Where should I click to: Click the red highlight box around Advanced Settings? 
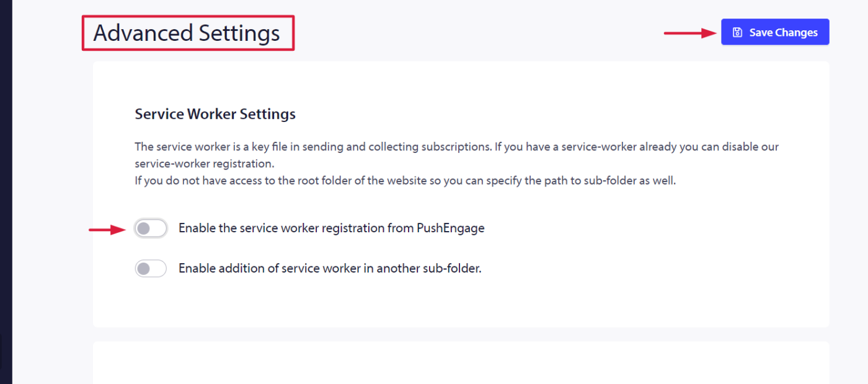pyautogui.click(x=188, y=33)
